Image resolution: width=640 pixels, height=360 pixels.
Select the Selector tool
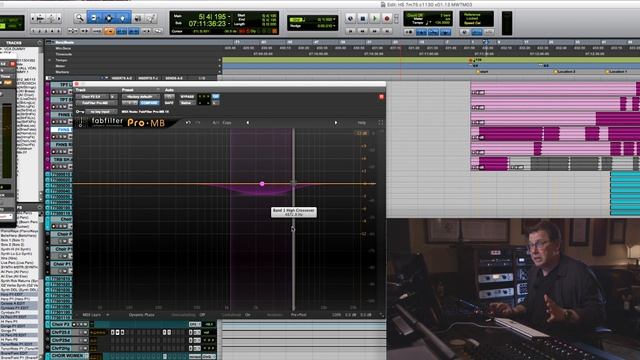click(109, 18)
